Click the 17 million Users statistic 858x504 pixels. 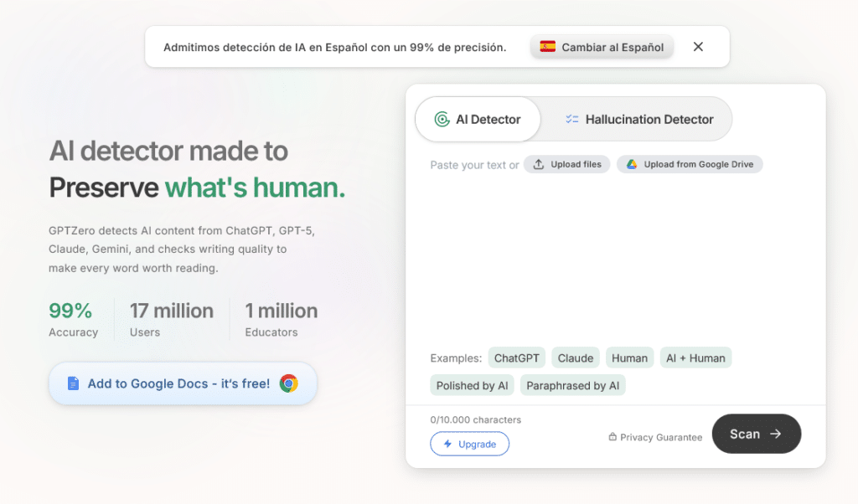point(171,319)
